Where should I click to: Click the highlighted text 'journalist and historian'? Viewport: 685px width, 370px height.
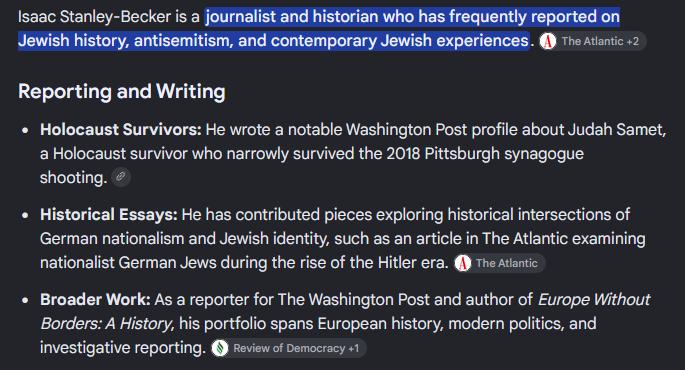click(291, 17)
